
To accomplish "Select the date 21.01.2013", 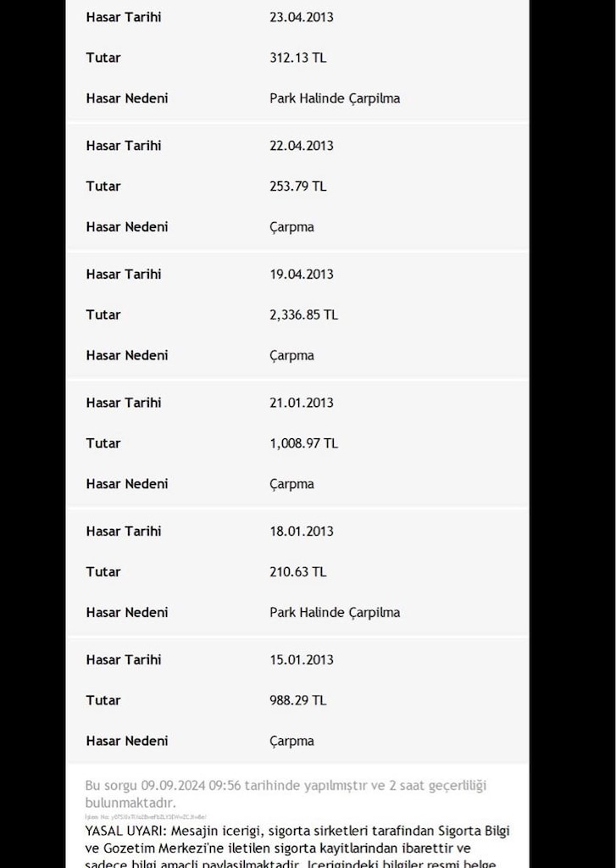I will (x=301, y=403).
